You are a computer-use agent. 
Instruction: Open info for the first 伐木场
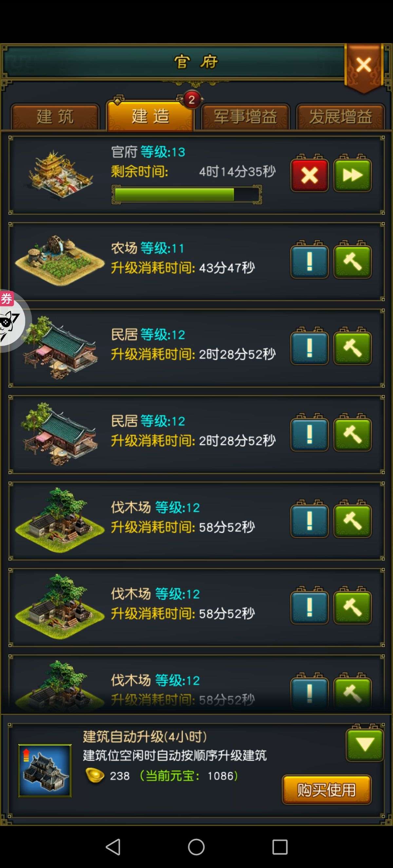point(309,521)
